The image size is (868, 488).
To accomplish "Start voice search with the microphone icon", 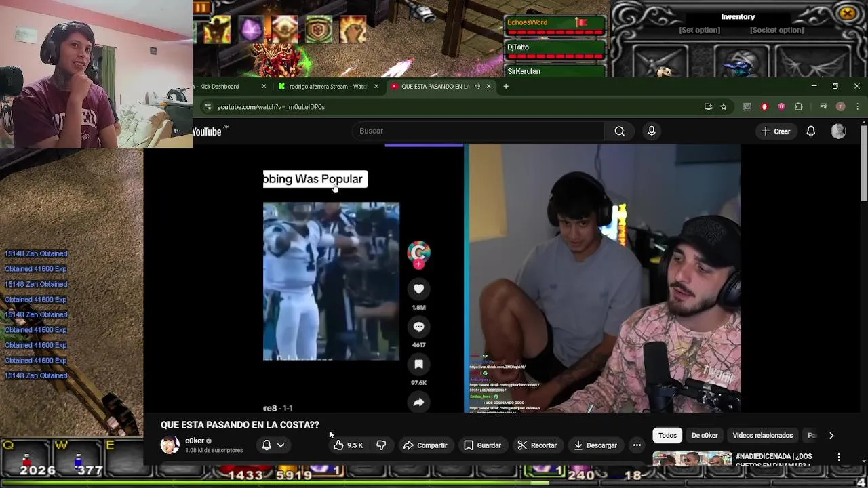I will [x=652, y=131].
